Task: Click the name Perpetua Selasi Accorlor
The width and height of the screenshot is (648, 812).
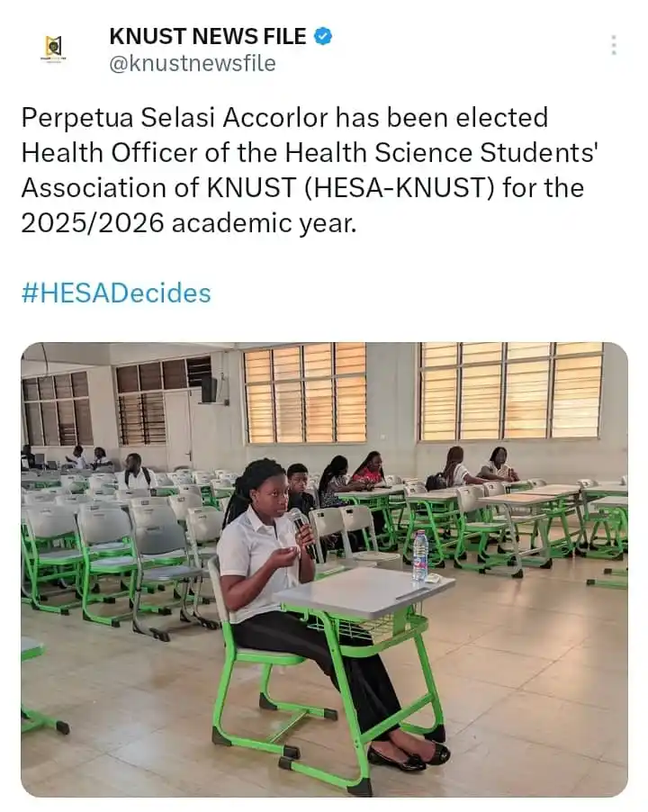Action: 175,118
